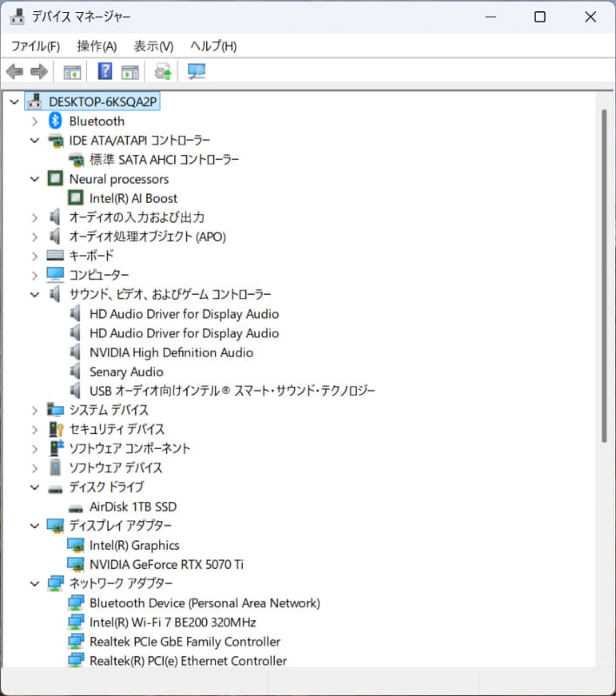Viewport: 616px width, 696px height.
Task: Click the vertical scrollbar thumb
Action: (x=604, y=276)
